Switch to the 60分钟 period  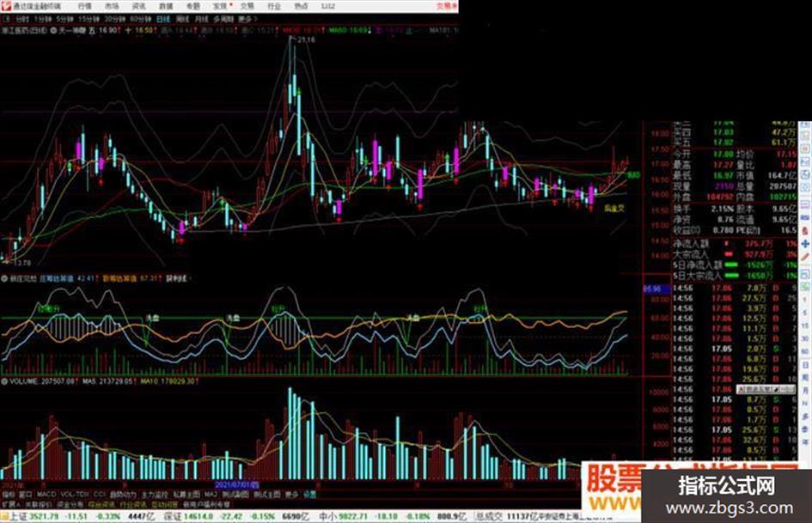tap(140, 19)
